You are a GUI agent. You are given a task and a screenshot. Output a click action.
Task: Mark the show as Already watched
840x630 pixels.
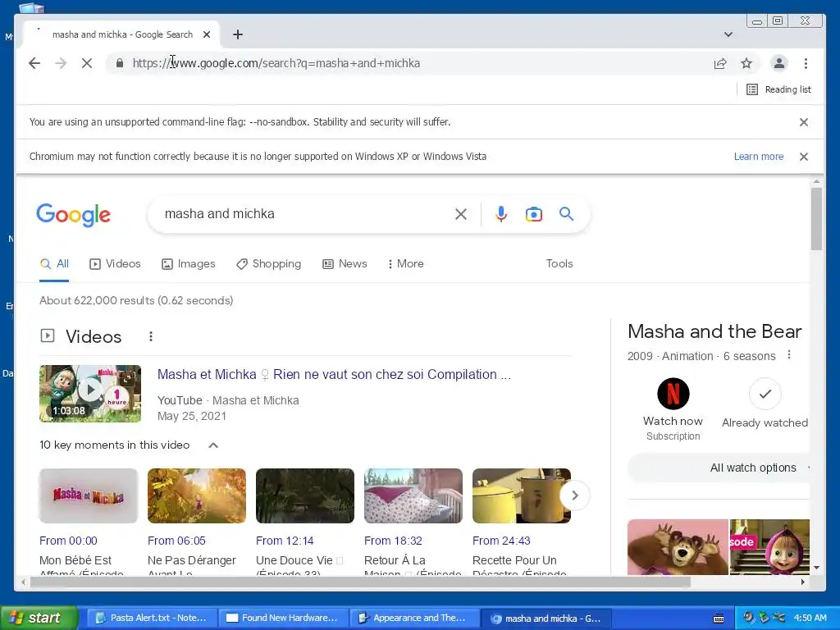[765, 404]
